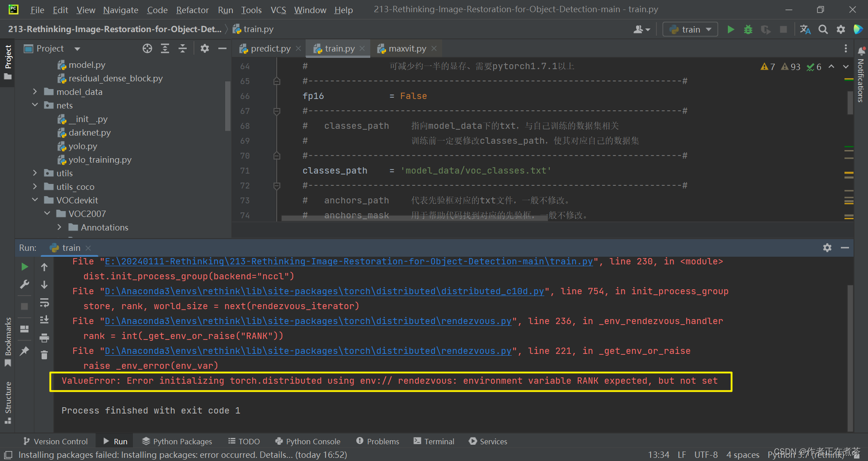This screenshot has width=868, height=461.
Task: Switch to the maxvit.py tab
Action: pyautogui.click(x=406, y=48)
